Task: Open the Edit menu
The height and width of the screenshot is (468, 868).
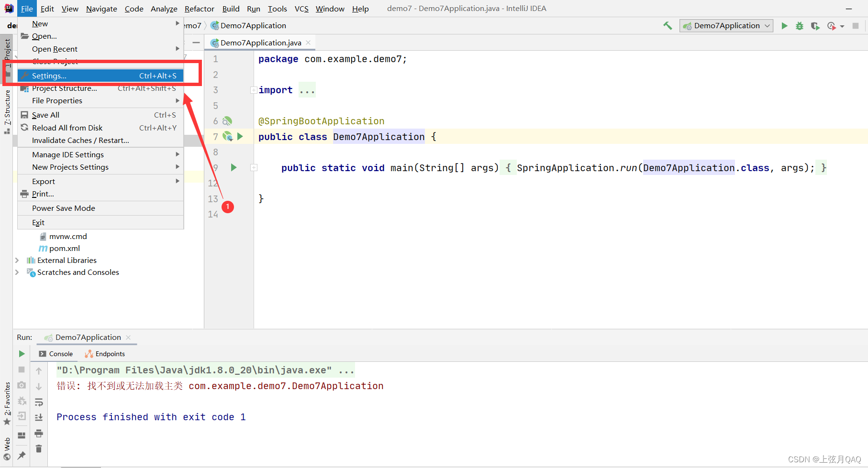Action: pos(47,9)
